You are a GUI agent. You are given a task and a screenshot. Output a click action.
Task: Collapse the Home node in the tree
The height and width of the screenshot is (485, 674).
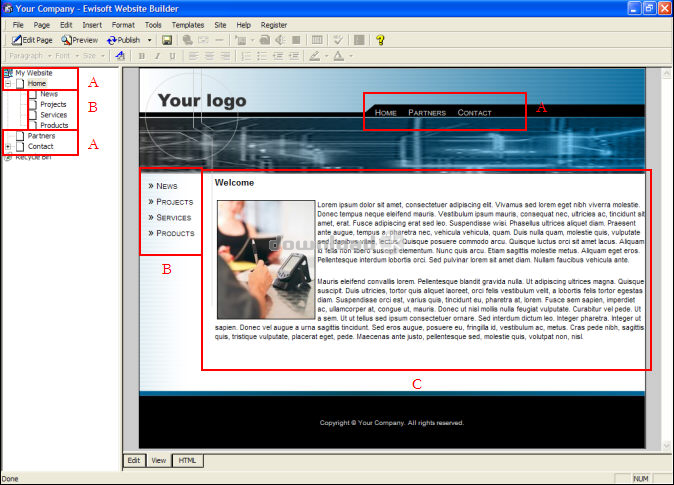8,84
